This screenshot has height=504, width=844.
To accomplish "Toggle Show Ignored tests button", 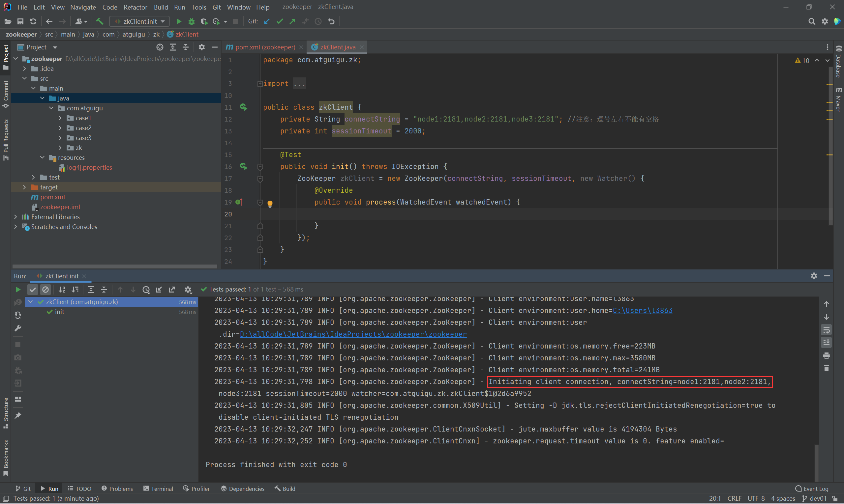I will (x=45, y=289).
